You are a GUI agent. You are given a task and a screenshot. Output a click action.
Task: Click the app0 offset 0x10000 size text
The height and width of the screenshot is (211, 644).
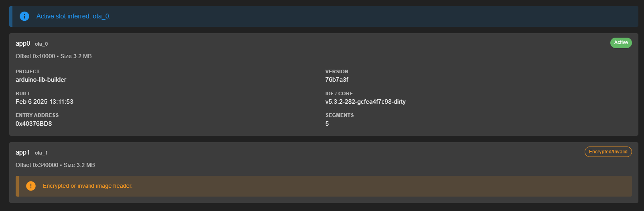point(54,56)
